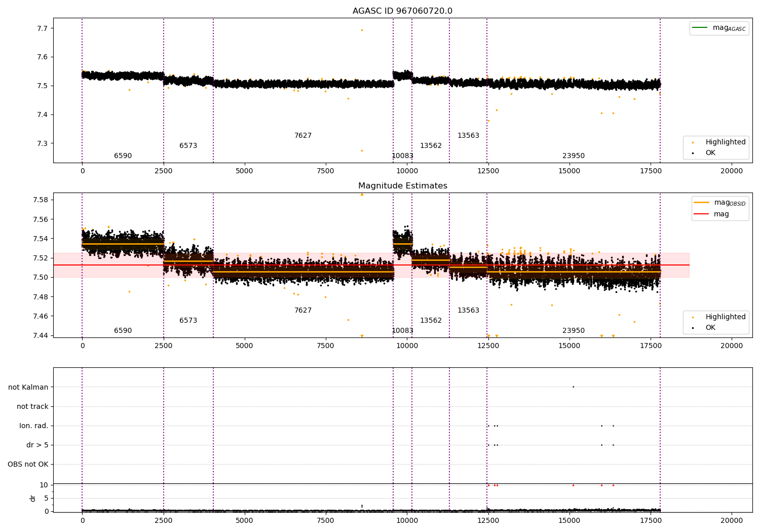Click obsid label 13562 in the top plot
Image resolution: width=760 pixels, height=532 pixels.
[x=431, y=146]
